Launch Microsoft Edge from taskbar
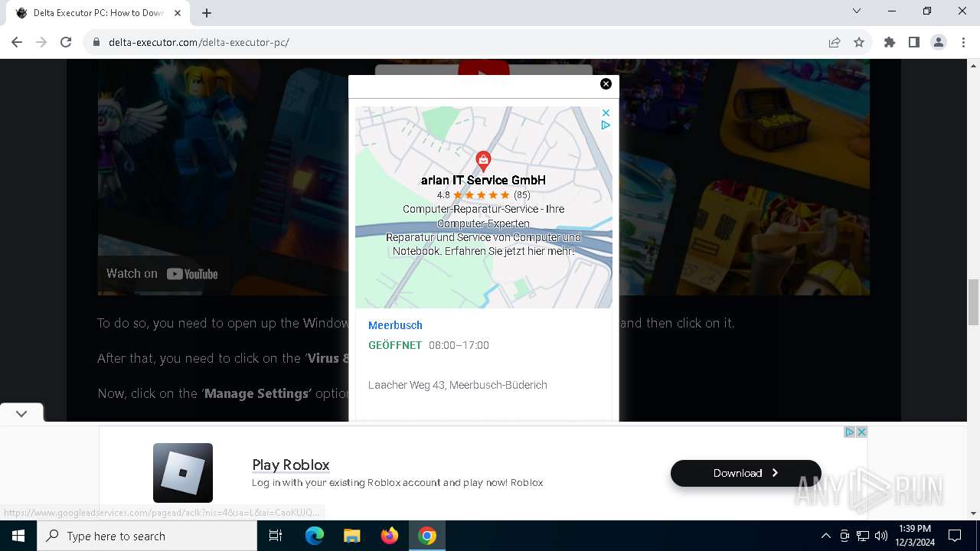The image size is (980, 551). 315,536
